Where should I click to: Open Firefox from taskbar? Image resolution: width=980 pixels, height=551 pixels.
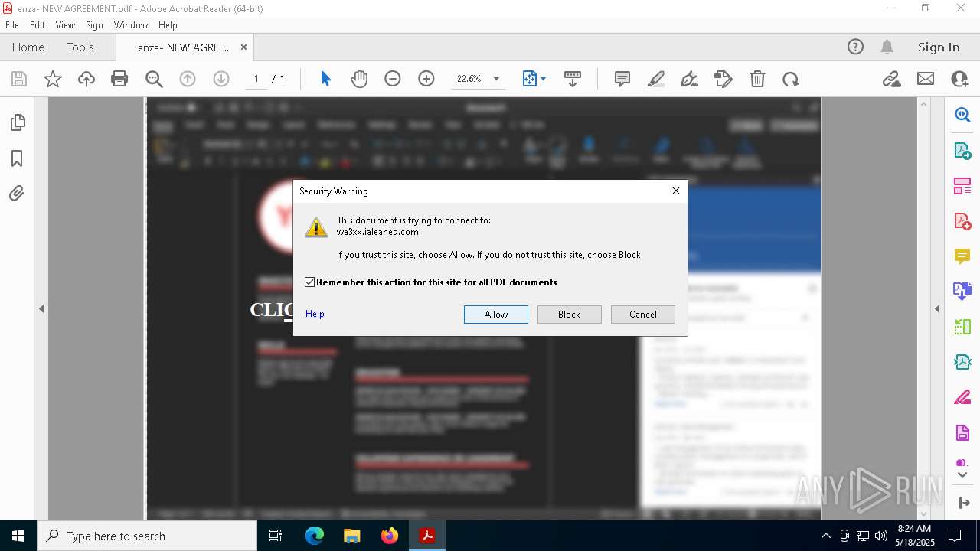(390, 536)
